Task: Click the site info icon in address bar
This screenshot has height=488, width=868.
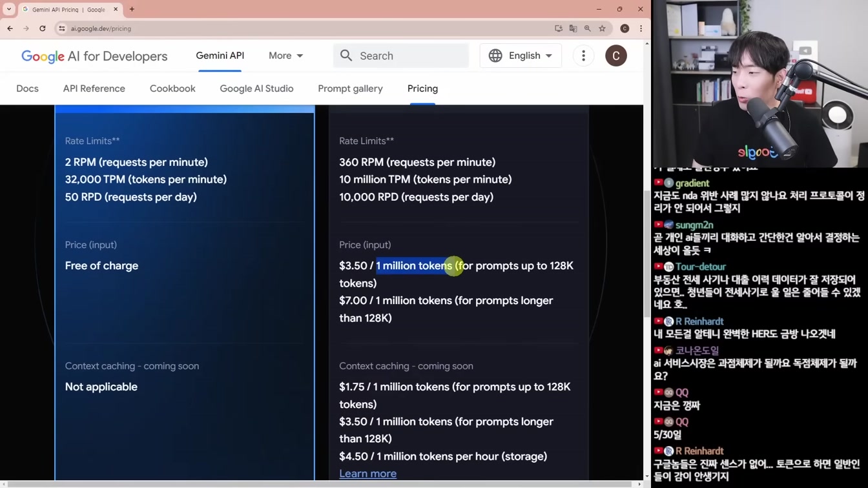Action: (61, 28)
